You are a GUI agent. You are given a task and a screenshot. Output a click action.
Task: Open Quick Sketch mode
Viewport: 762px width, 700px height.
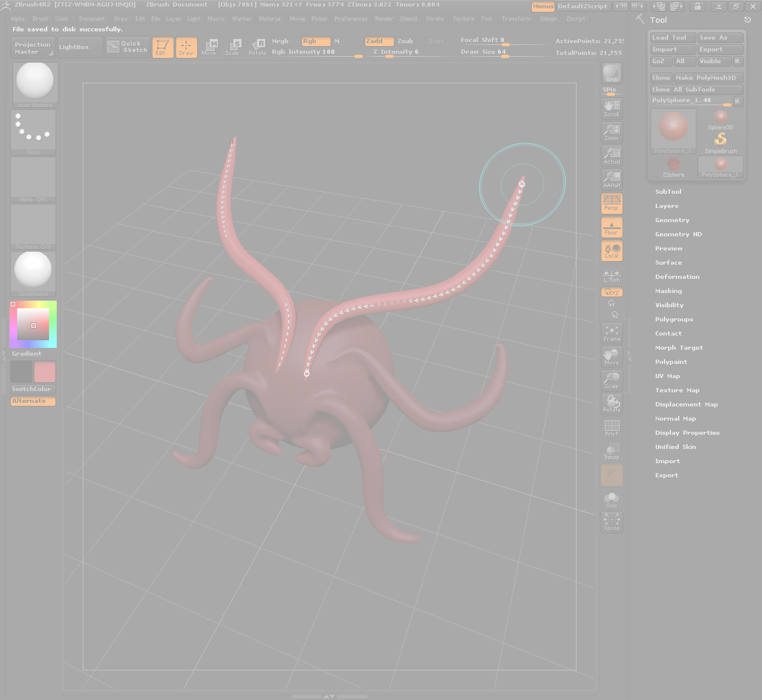tap(128, 47)
